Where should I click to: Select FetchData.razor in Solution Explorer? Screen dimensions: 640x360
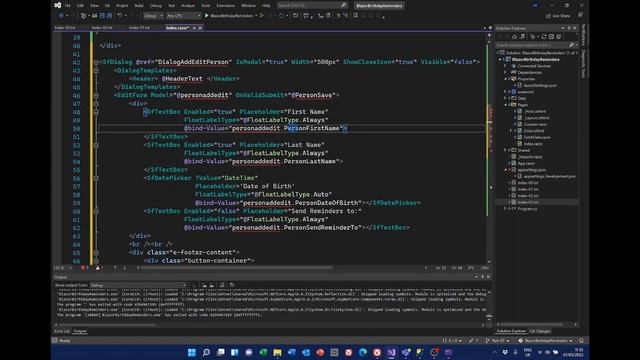point(537,137)
